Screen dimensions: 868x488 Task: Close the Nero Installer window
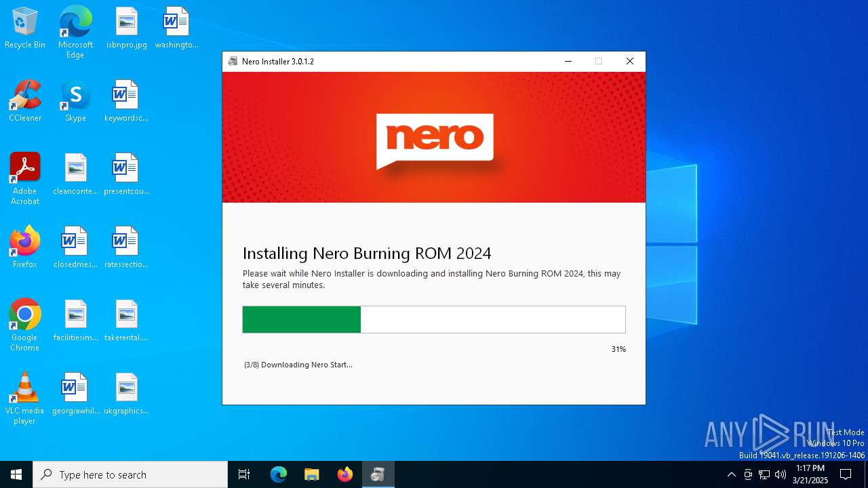click(x=630, y=61)
